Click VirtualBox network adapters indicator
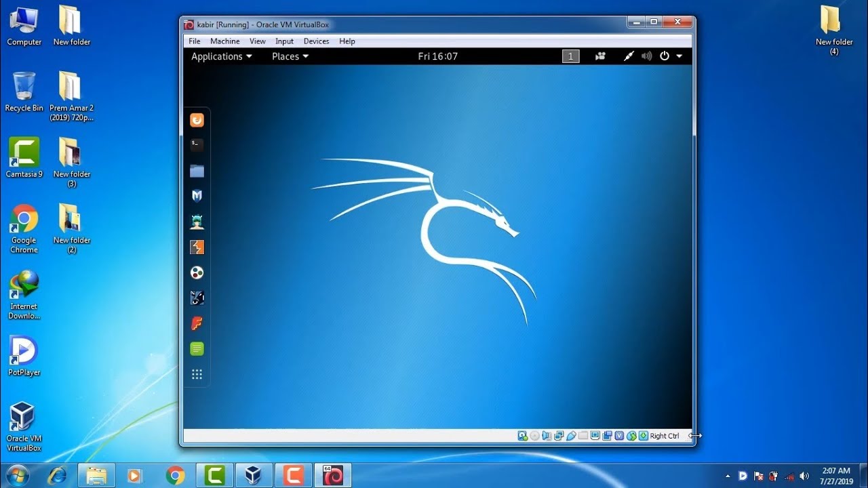868x488 pixels. coord(559,436)
